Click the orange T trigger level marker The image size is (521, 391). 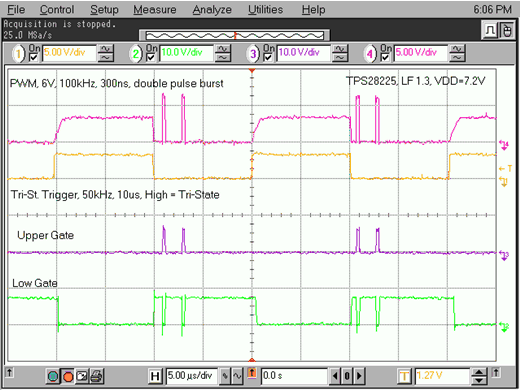coord(505,169)
